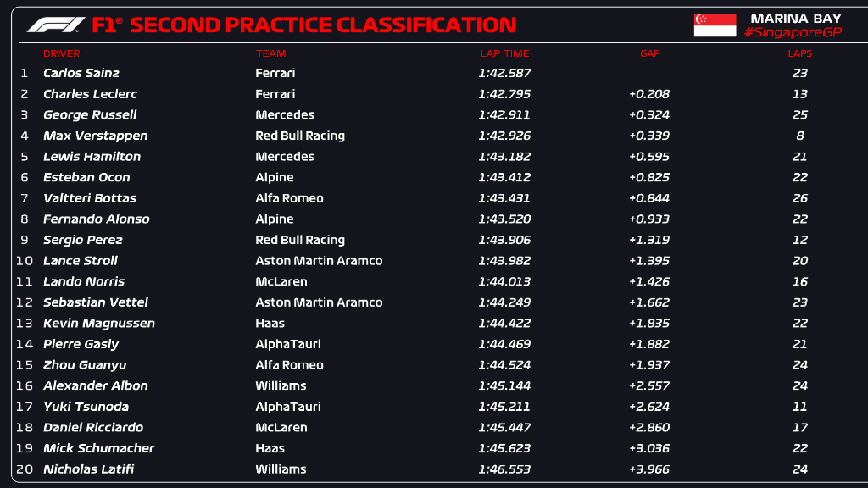This screenshot has height=488, width=868.
Task: Click the TEAM column header
Action: click(x=271, y=53)
